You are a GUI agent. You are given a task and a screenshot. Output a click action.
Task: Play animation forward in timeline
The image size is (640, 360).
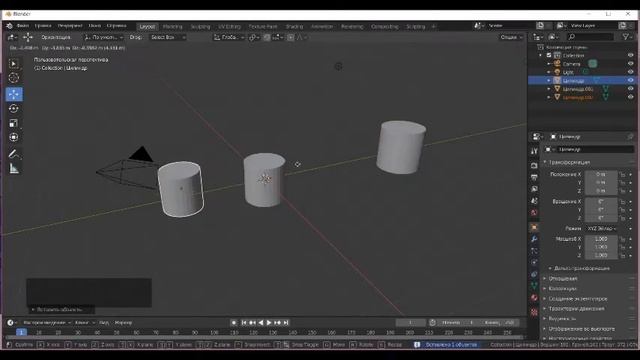tap(269, 322)
